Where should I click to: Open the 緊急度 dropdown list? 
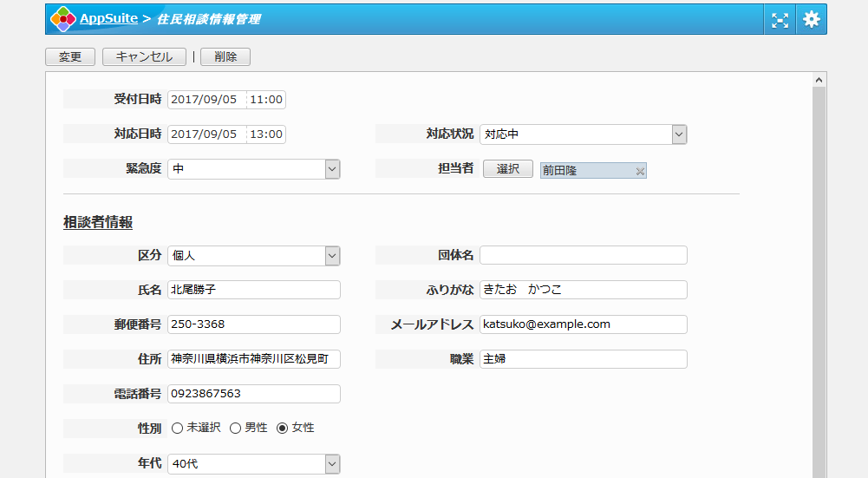[332, 169]
